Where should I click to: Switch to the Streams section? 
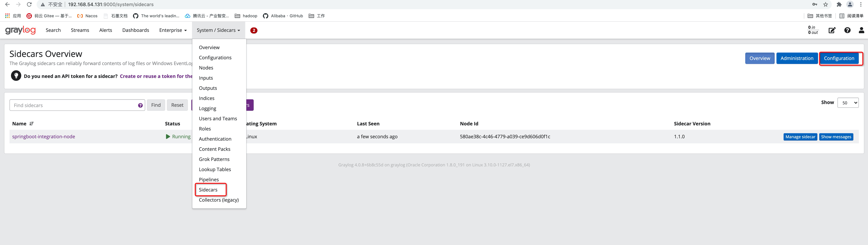click(80, 30)
